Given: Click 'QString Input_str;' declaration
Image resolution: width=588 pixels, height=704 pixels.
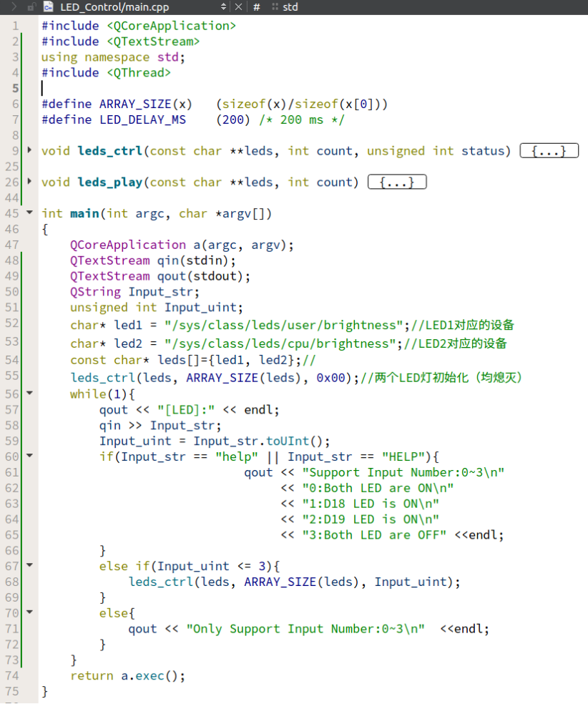Looking at the screenshot, I should pos(134,293).
